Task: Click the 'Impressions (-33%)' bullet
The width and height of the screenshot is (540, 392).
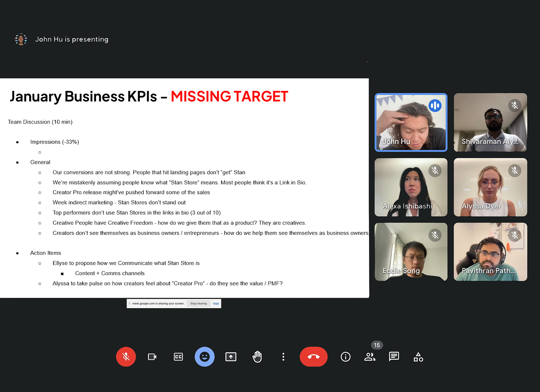Action: click(55, 142)
